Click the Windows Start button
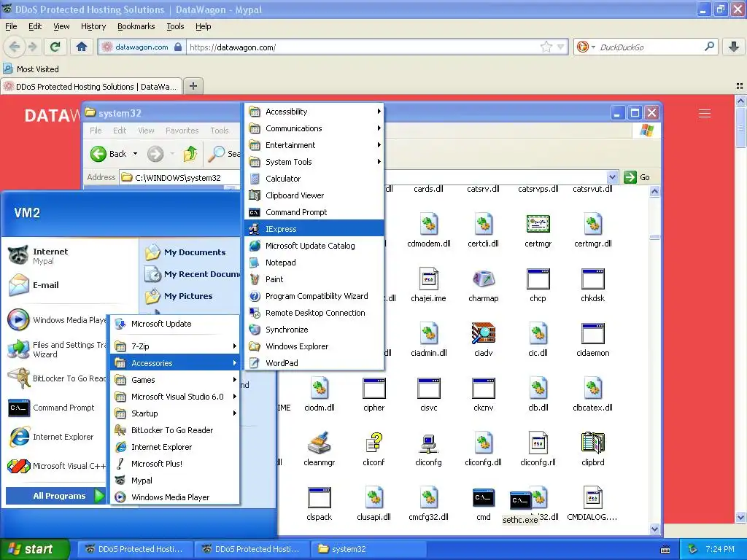The width and height of the screenshot is (747, 560). (35, 549)
